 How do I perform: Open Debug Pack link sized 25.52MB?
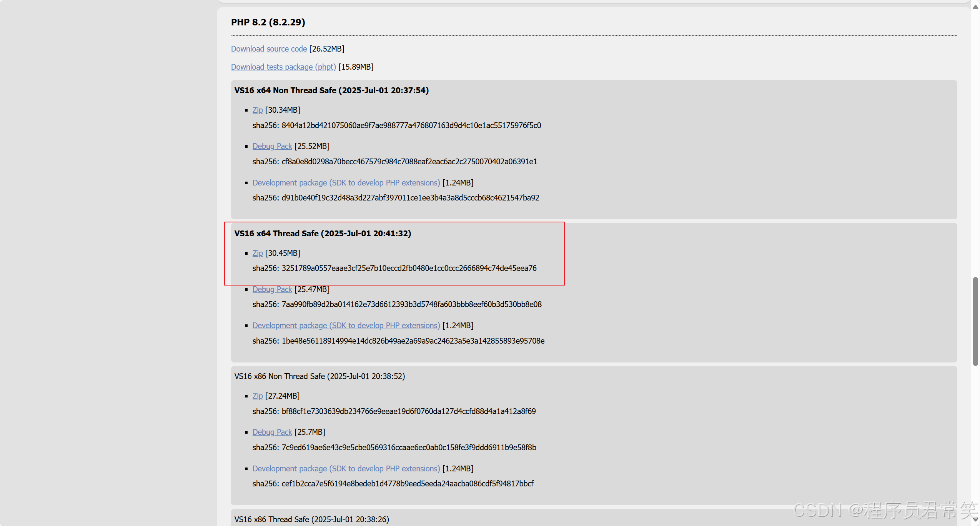coord(272,146)
